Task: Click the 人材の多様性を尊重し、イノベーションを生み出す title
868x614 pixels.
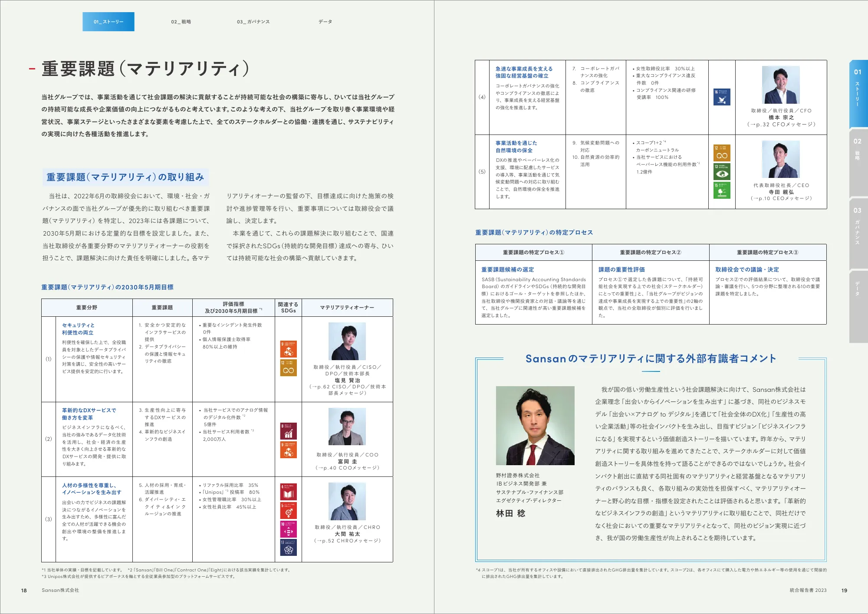Action: (x=92, y=489)
